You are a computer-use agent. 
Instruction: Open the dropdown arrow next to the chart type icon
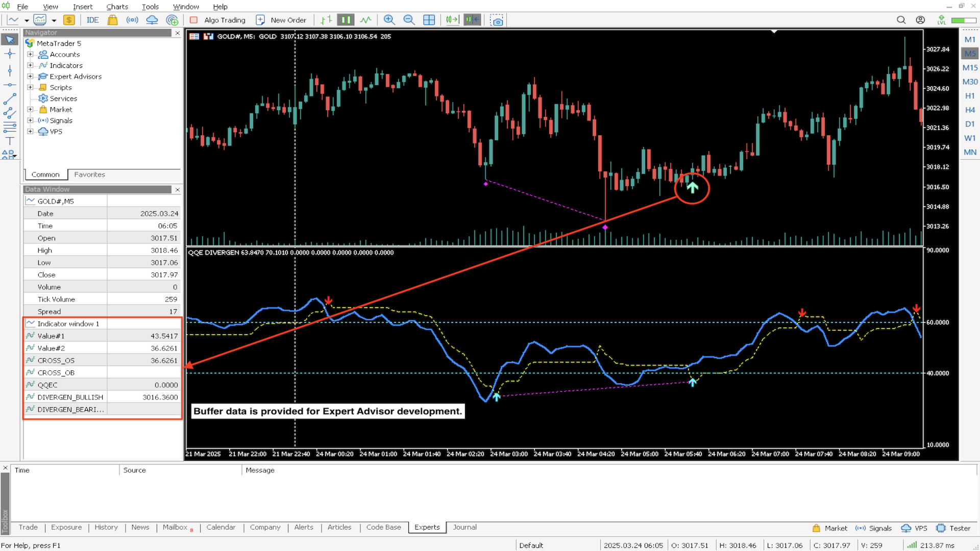coord(27,20)
